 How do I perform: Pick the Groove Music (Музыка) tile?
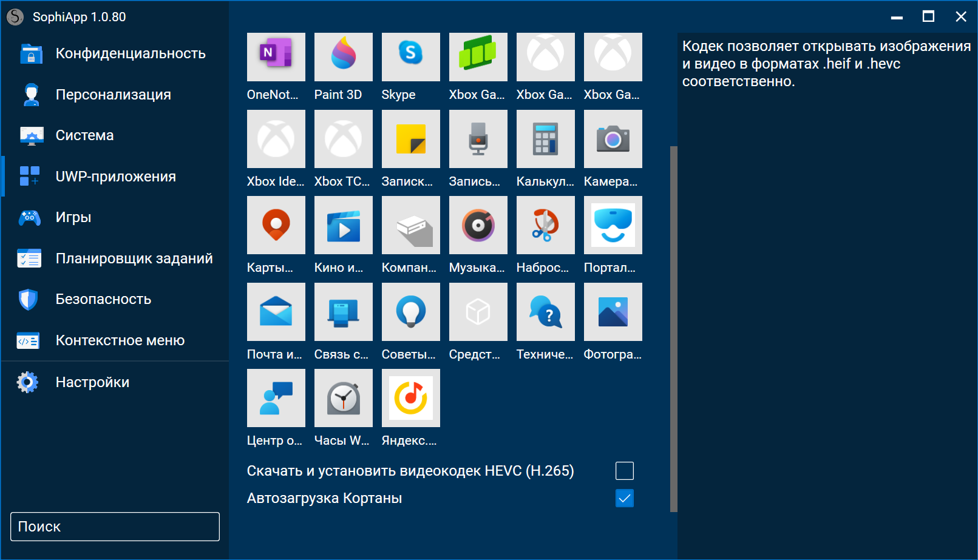point(478,225)
